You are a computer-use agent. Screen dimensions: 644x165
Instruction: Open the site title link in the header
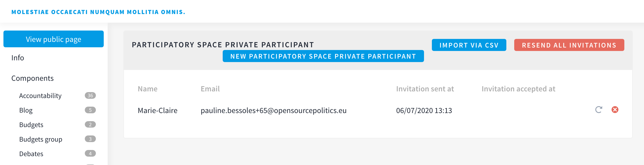click(98, 12)
